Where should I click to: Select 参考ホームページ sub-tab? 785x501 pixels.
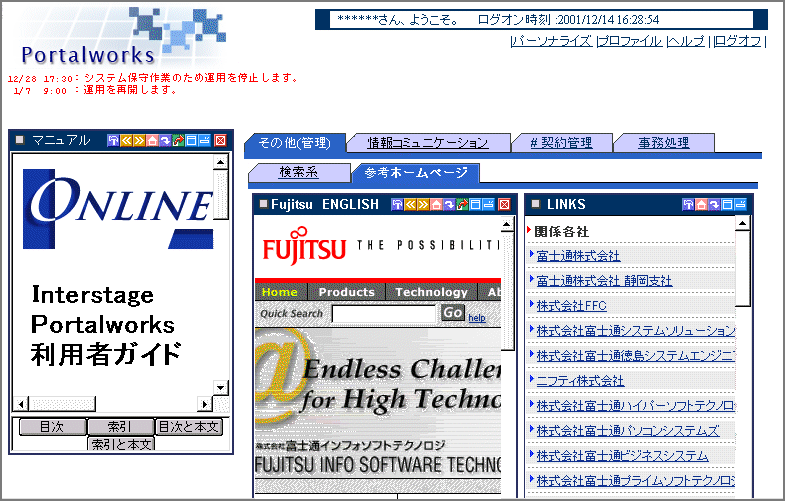click(x=416, y=173)
